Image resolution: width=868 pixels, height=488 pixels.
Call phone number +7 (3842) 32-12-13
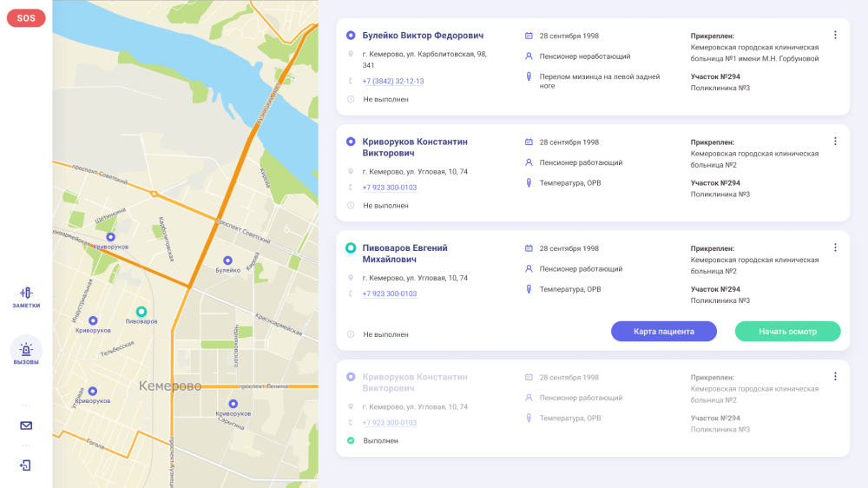click(393, 81)
